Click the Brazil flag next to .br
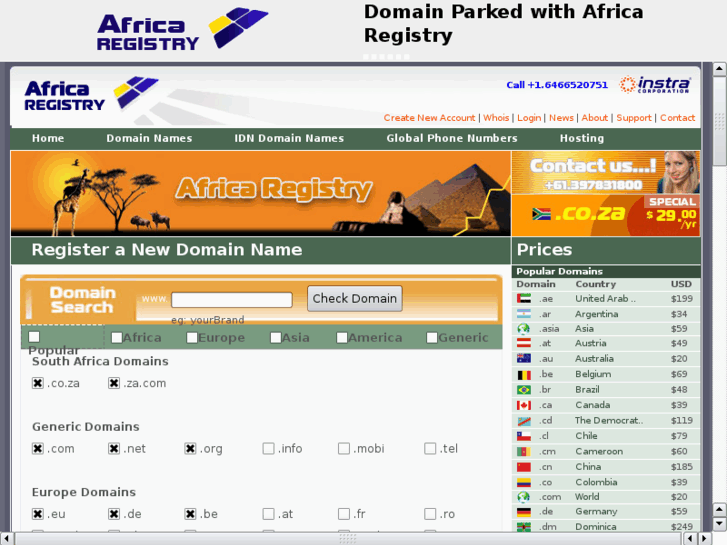 (x=524, y=390)
